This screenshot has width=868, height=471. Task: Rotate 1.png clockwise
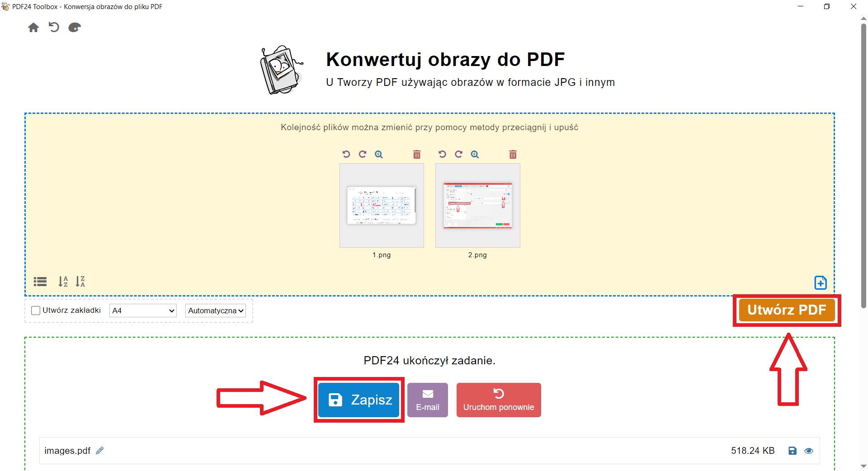tap(363, 154)
